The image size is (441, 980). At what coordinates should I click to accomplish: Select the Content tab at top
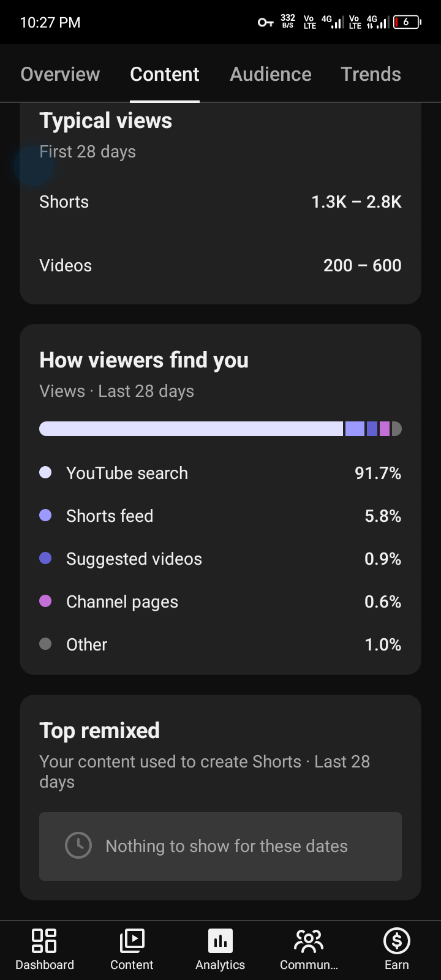165,74
